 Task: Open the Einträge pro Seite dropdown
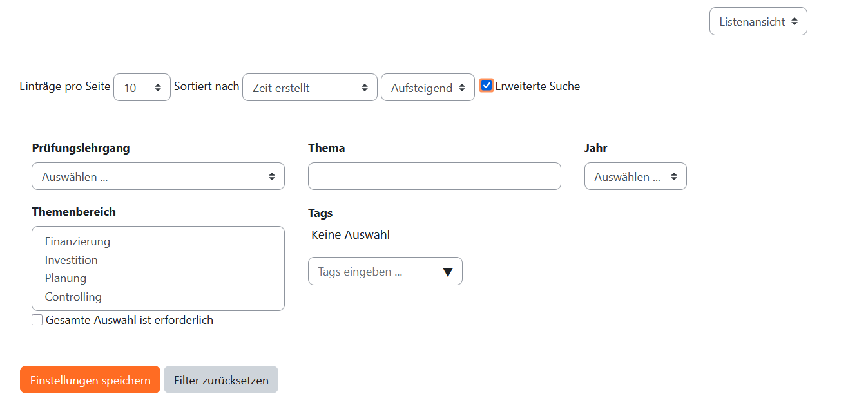[142, 88]
